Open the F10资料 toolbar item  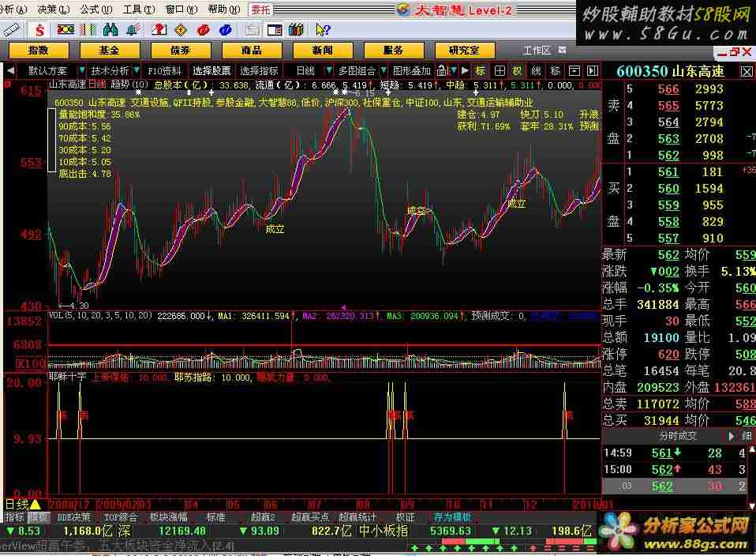point(165,71)
